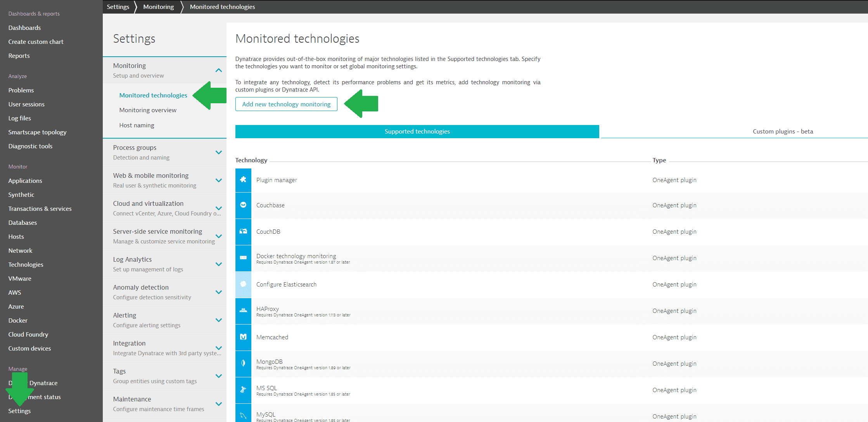Open AWS in left navigation
868x422 pixels.
(15, 292)
